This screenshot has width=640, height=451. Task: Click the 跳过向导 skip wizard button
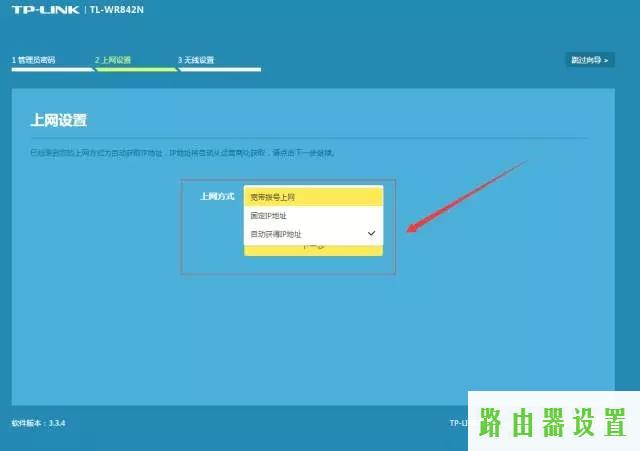point(590,60)
